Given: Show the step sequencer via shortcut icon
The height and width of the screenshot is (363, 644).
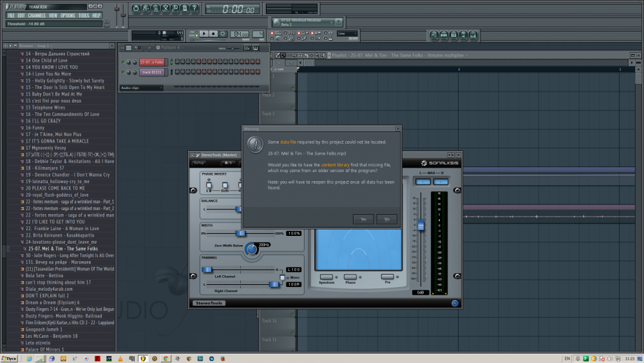Looking at the screenshot, I should (444, 35).
